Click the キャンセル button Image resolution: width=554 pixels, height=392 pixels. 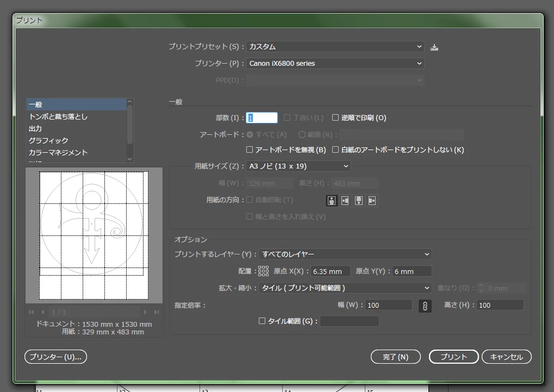506,357
